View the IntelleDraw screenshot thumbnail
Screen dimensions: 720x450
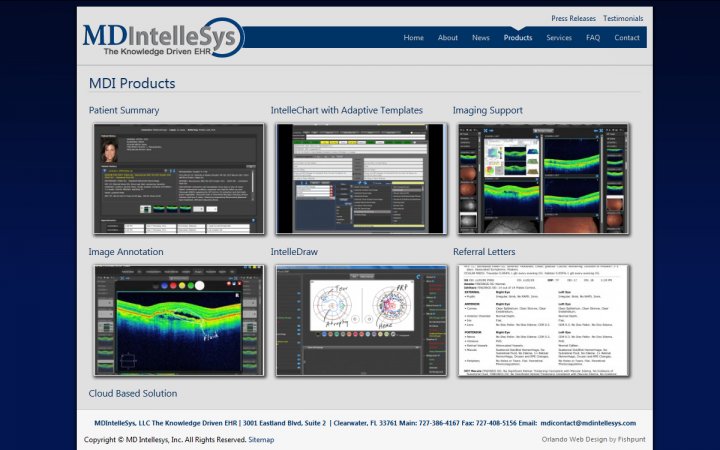point(361,321)
